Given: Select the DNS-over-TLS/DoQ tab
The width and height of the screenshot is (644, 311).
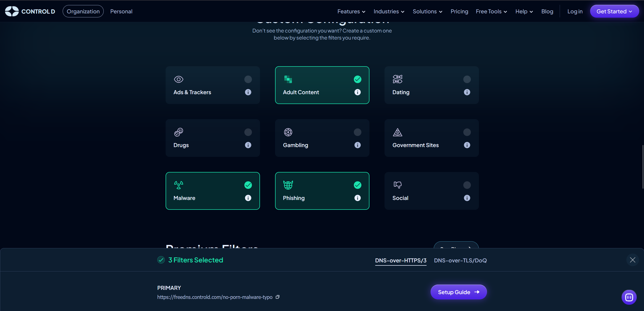Looking at the screenshot, I should (460, 260).
